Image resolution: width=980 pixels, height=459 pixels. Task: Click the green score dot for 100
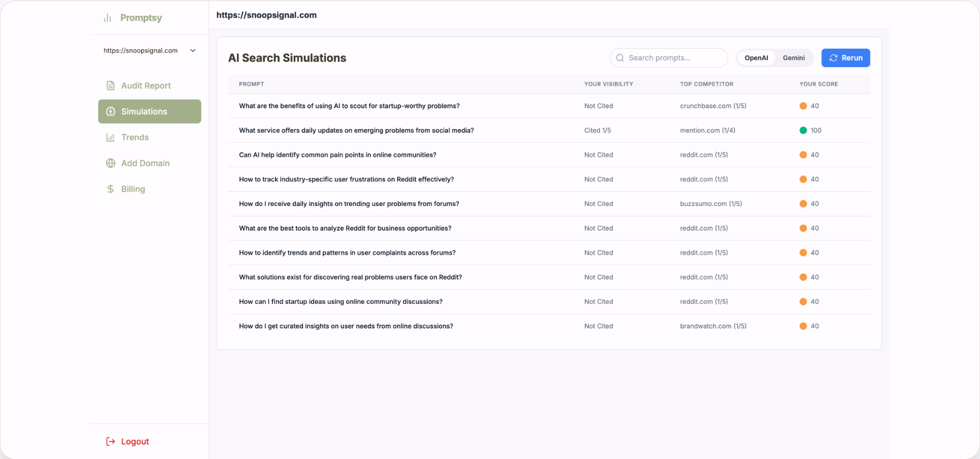[x=803, y=131]
